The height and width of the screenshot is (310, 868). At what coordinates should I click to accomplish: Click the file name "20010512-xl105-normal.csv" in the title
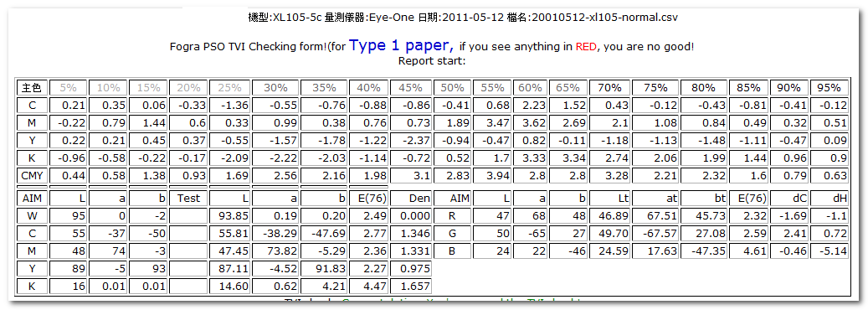[x=604, y=18]
